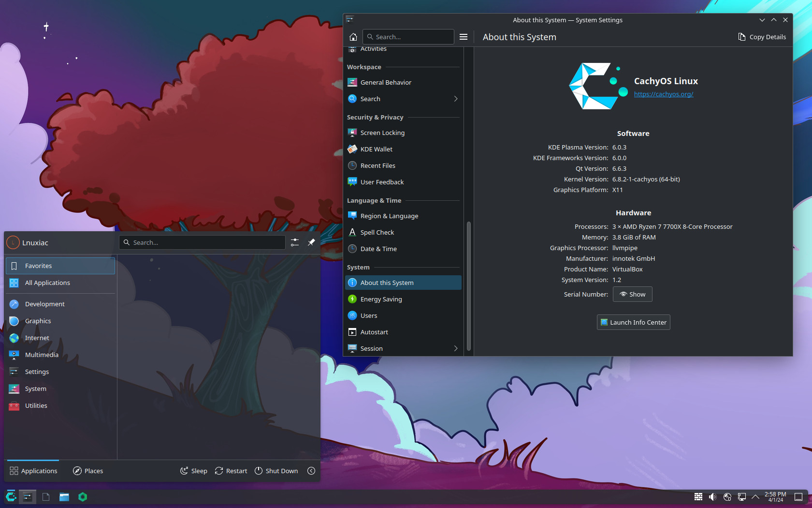Click Launch Info Center button
Screen dimensions: 812x508
[x=633, y=322]
